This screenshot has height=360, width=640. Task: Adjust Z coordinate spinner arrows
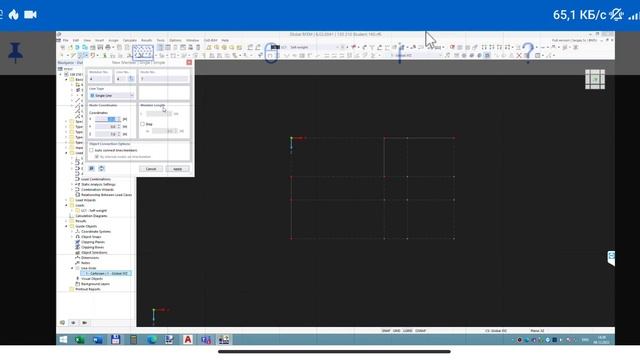(x=119, y=134)
